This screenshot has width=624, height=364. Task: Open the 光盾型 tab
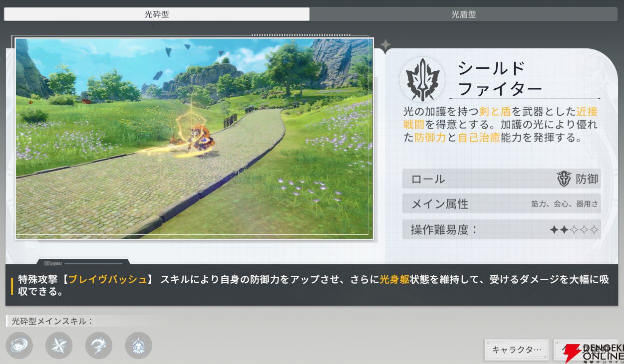coord(463,14)
